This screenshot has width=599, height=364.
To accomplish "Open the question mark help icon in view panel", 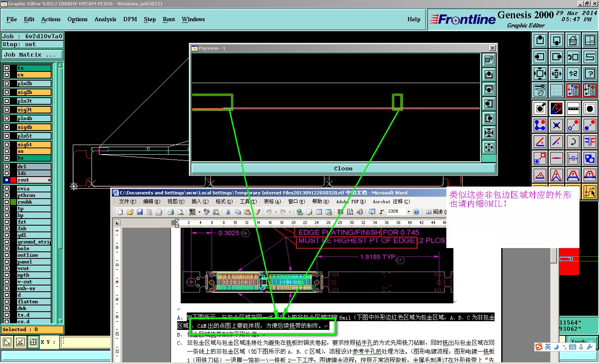I will (x=590, y=74).
